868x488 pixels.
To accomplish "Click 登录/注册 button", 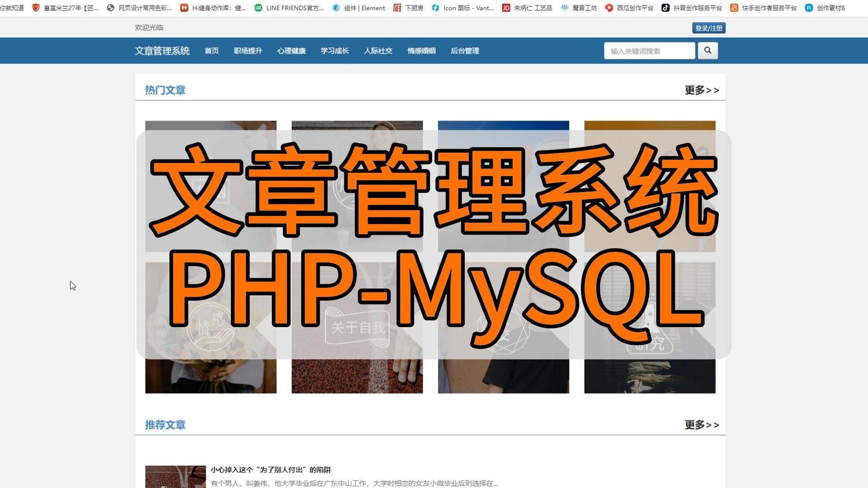I will pyautogui.click(x=708, y=28).
